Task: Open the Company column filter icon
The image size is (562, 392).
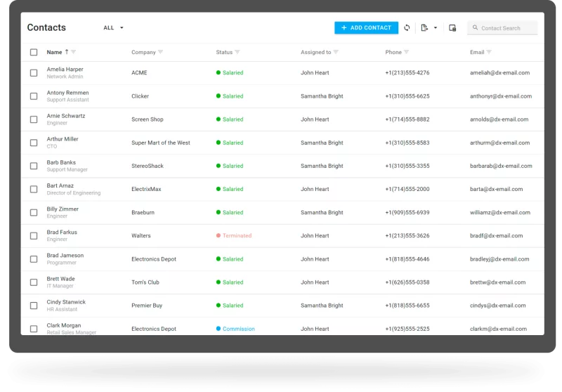Action: (x=160, y=52)
